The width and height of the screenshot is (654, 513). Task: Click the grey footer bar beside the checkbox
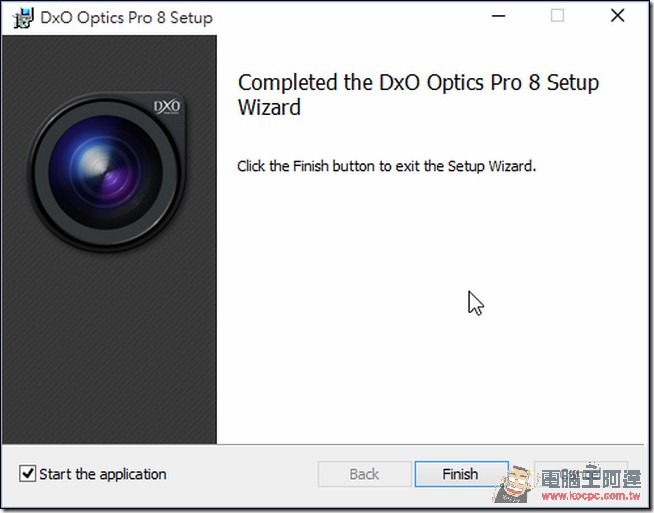242,474
